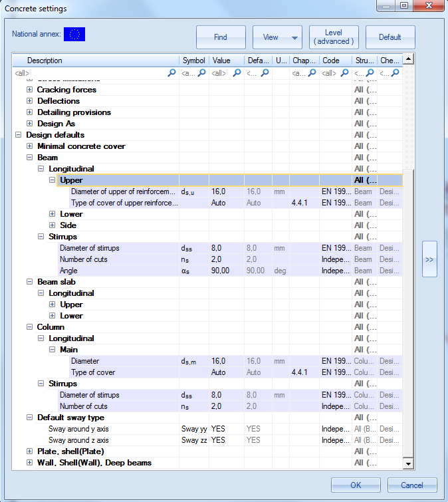Collapse the Main node under Column

click(52, 350)
